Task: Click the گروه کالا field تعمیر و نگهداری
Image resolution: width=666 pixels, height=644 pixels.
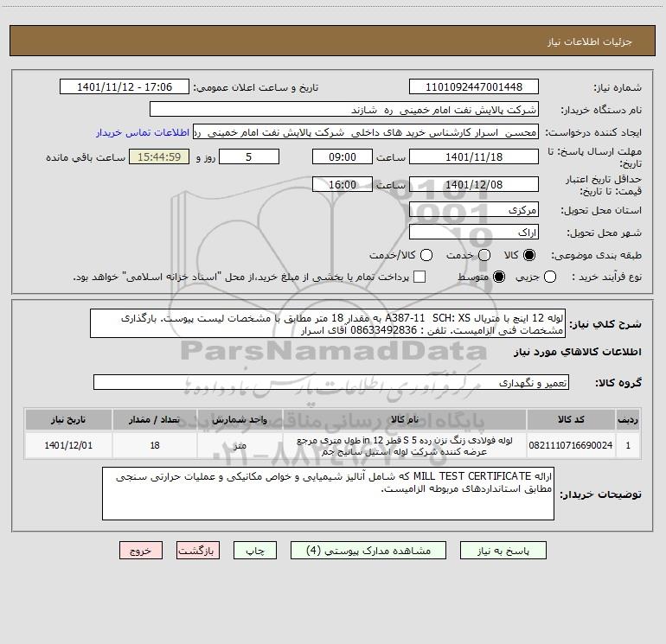Action: (x=331, y=382)
